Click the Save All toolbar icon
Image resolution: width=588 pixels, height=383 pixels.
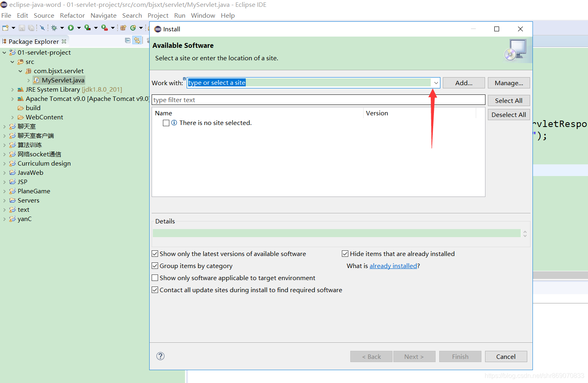[x=31, y=28]
